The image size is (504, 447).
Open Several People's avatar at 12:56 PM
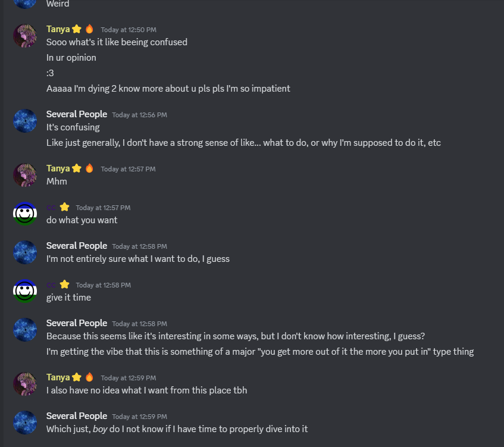(x=25, y=121)
